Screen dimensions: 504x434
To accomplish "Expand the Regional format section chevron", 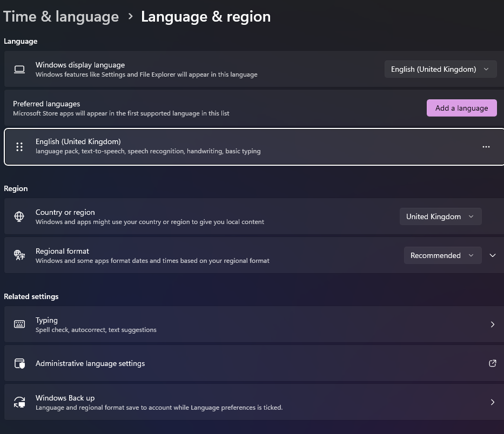I will (492, 255).
